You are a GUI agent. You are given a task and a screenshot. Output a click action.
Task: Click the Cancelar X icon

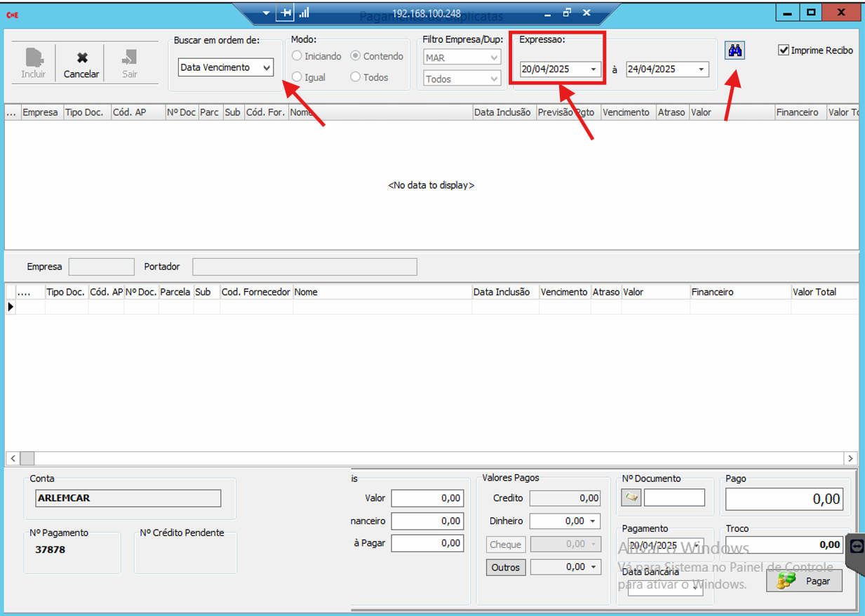point(82,58)
